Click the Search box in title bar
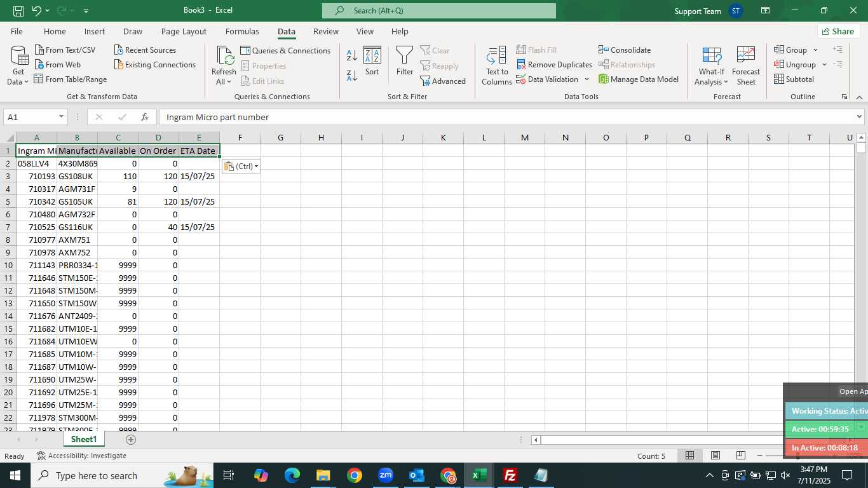This screenshot has width=868, height=488. [439, 11]
